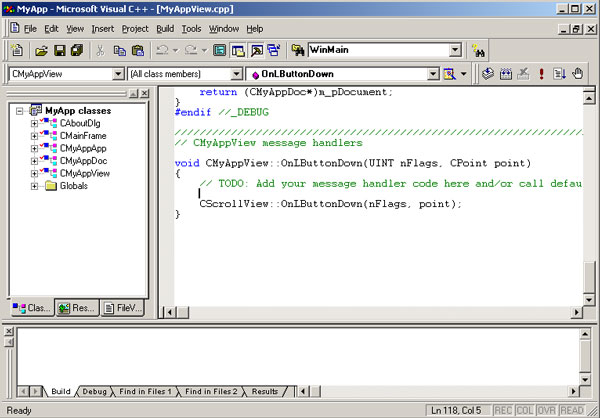This screenshot has height=418, width=600.
Task: Open the All class members filter dropdown
Action: click(237, 73)
